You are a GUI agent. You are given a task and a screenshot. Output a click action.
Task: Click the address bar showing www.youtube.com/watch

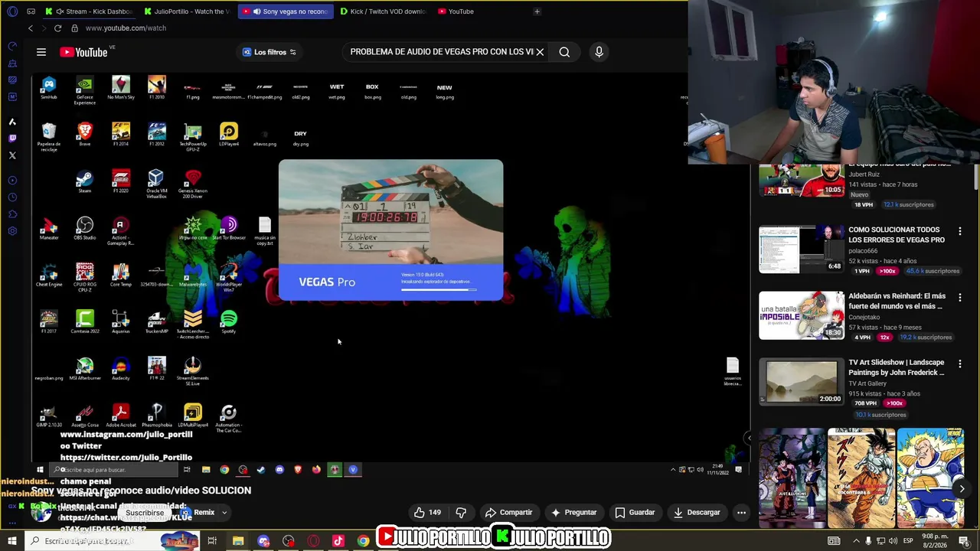(126, 28)
